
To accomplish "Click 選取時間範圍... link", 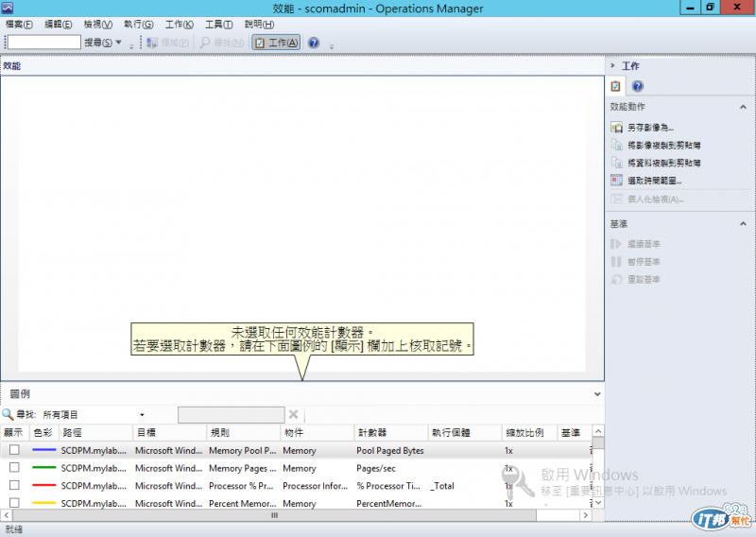I will 655,181.
